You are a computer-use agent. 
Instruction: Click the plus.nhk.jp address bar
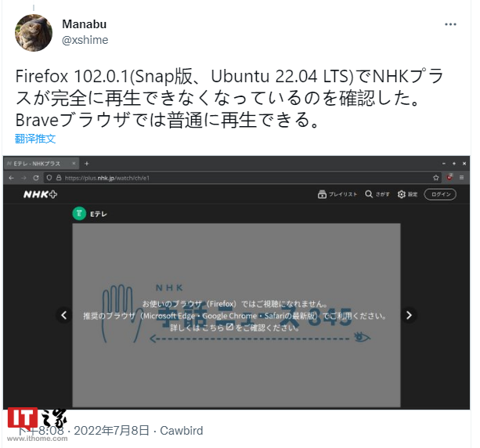pos(242,178)
